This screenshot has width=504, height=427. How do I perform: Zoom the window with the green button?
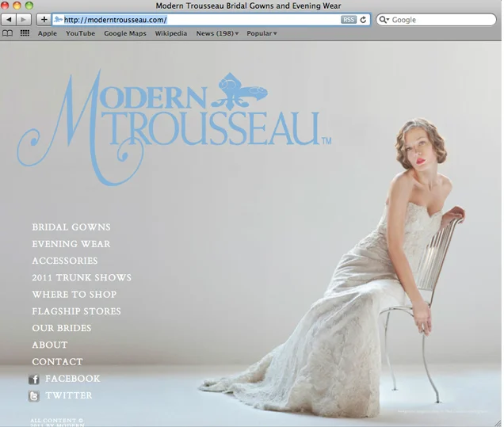tap(29, 6)
